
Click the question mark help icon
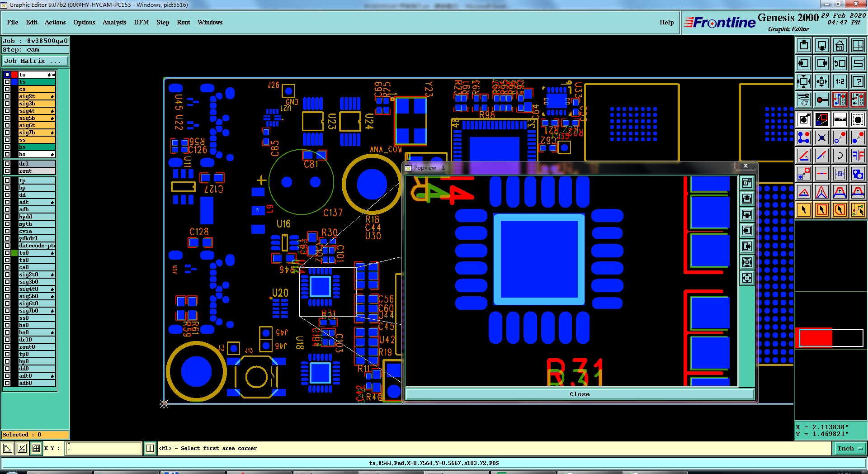click(858, 81)
